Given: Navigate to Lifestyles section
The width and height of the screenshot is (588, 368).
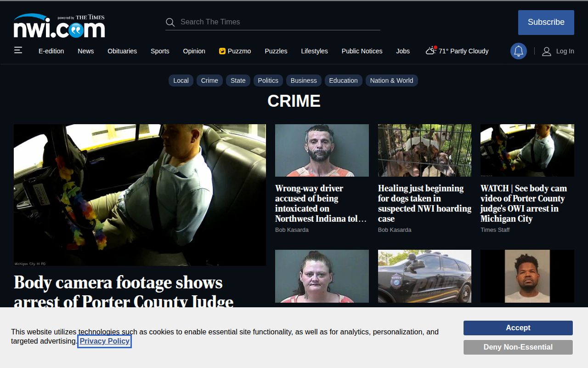Looking at the screenshot, I should (x=315, y=51).
